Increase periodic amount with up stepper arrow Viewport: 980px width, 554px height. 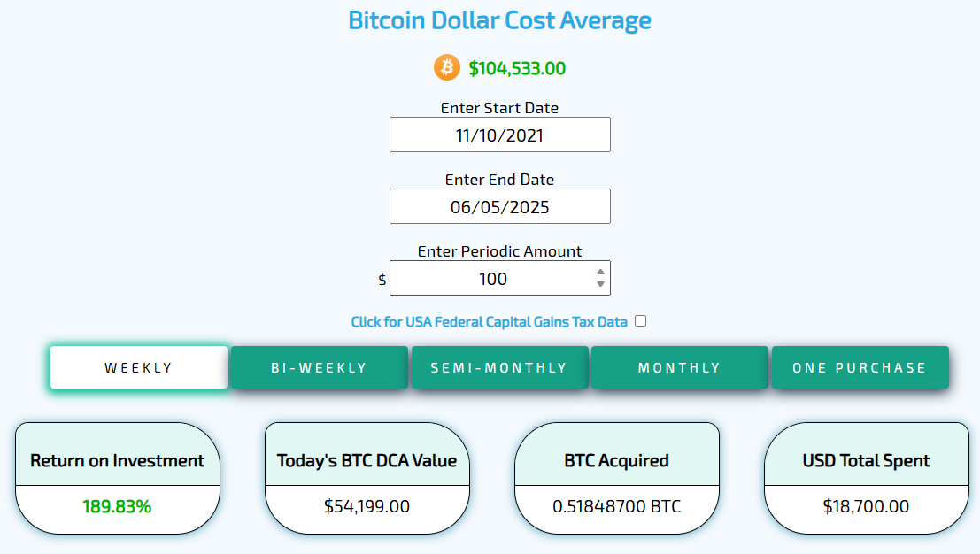tap(600, 273)
